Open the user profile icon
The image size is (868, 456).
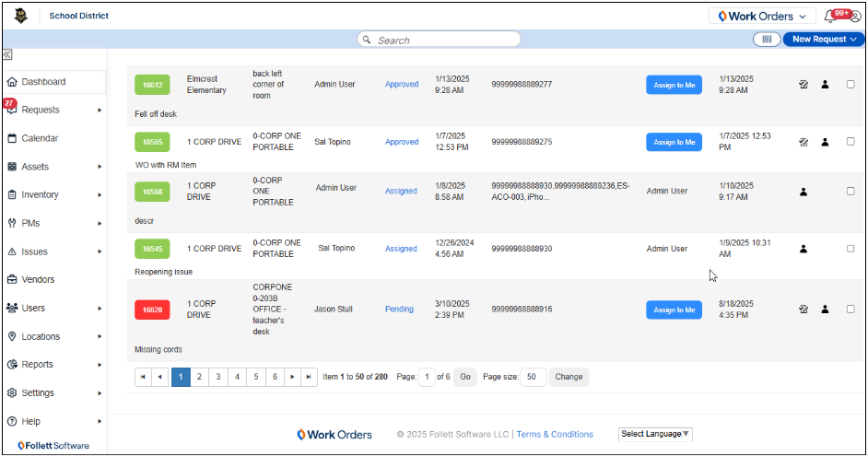point(855,18)
